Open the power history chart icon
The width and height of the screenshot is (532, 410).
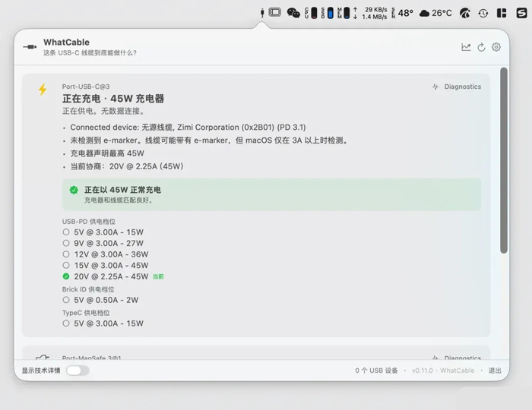pos(466,47)
